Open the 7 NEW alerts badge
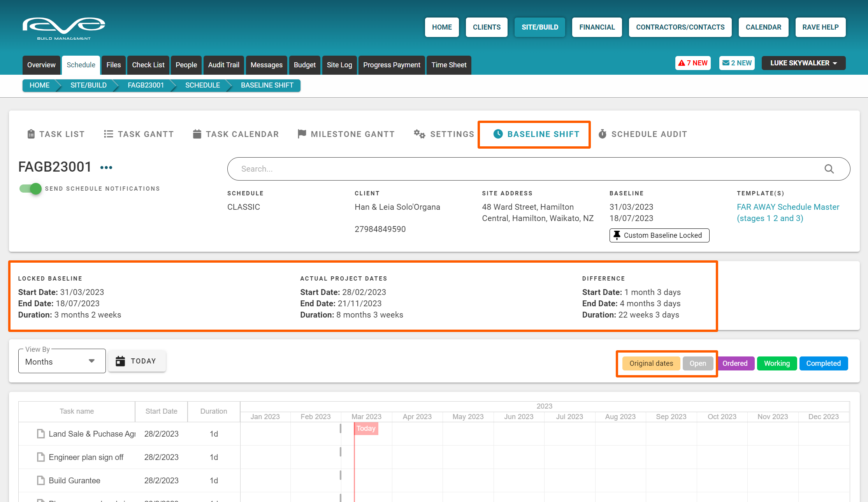Screen dimensions: 868x502 point(693,63)
